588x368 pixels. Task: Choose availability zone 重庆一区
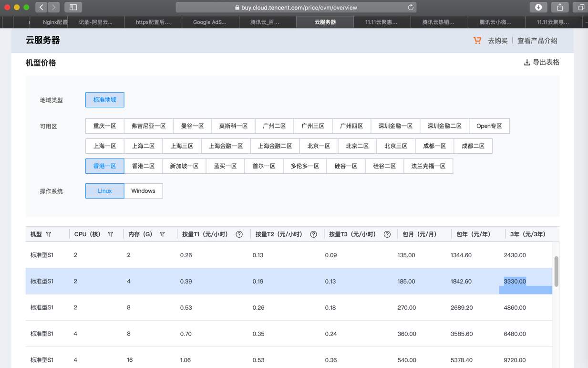[x=104, y=126]
